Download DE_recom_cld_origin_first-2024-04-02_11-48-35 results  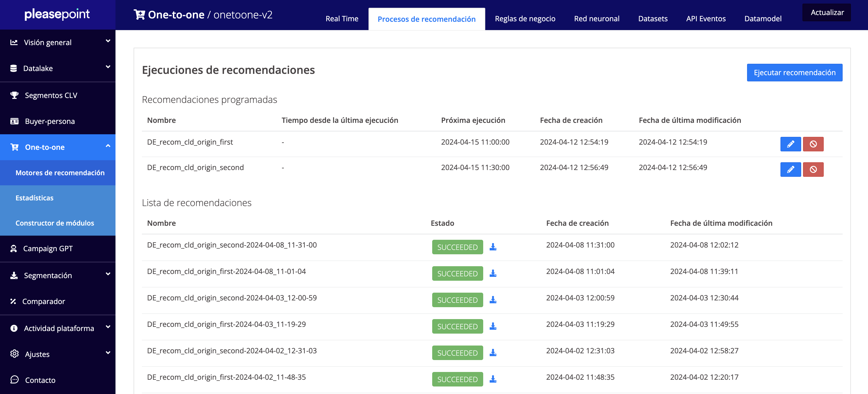click(x=493, y=379)
